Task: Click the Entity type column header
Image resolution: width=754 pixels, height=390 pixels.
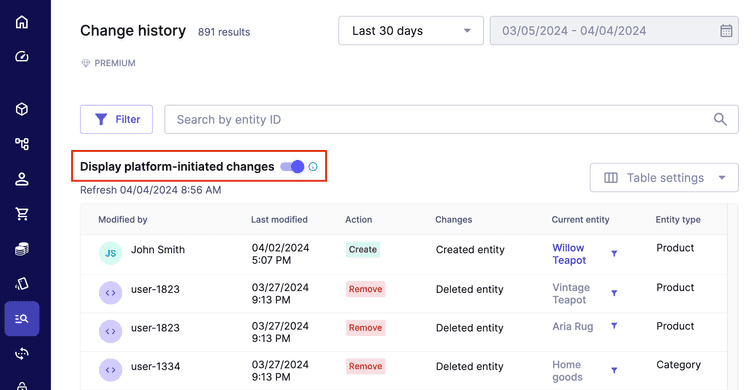Action: [678, 220]
